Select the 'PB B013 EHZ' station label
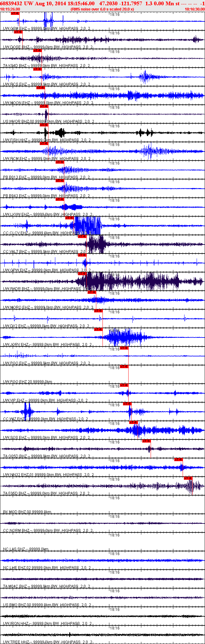Screen dimensions: 205x644 [15, 177]
